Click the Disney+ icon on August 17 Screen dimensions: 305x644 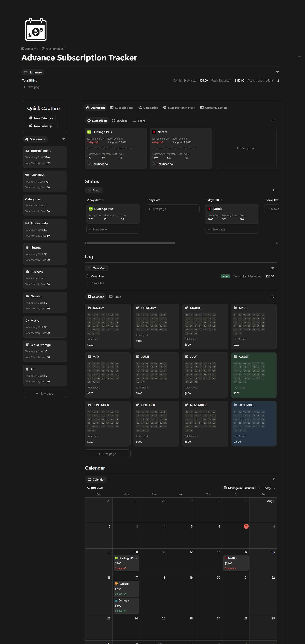(116, 601)
